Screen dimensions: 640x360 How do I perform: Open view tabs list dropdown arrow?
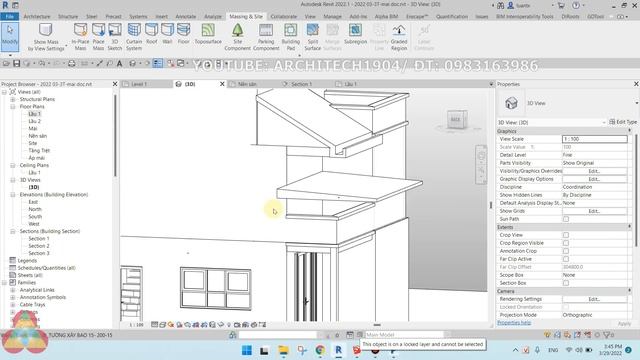pos(491,84)
